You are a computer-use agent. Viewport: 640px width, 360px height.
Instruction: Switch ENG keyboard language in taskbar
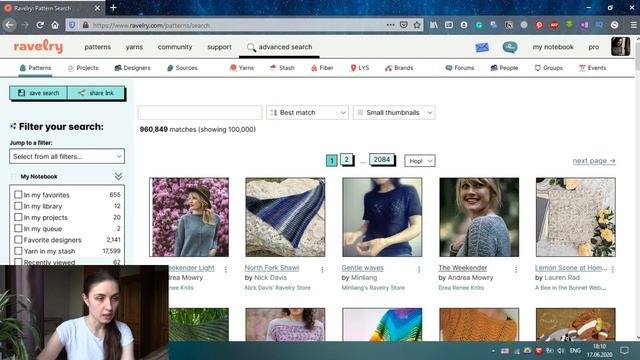point(575,351)
